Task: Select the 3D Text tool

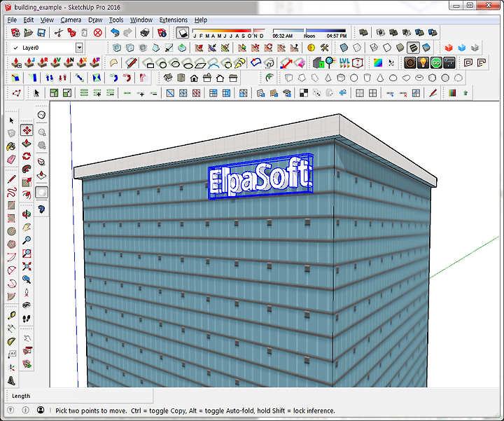Action: (12, 380)
